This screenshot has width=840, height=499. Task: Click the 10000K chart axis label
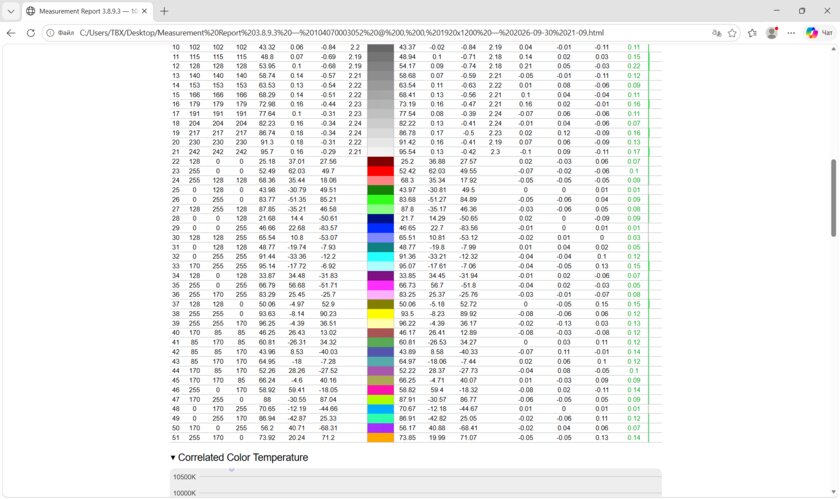[184, 493]
